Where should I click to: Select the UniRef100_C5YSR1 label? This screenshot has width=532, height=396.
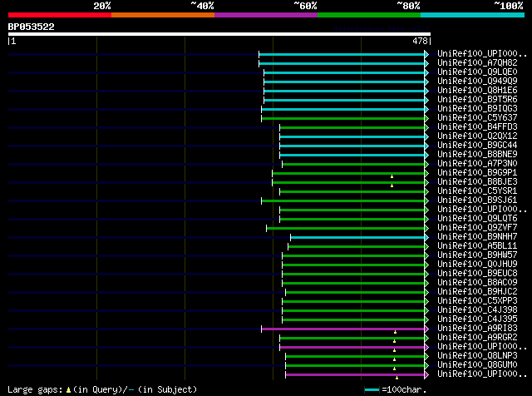pos(477,191)
